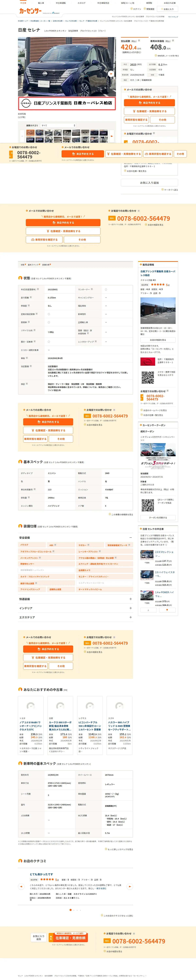This screenshot has height=980, width=196.
Task: Click the 中古車トップ breadcrumb
Action: point(23,21)
